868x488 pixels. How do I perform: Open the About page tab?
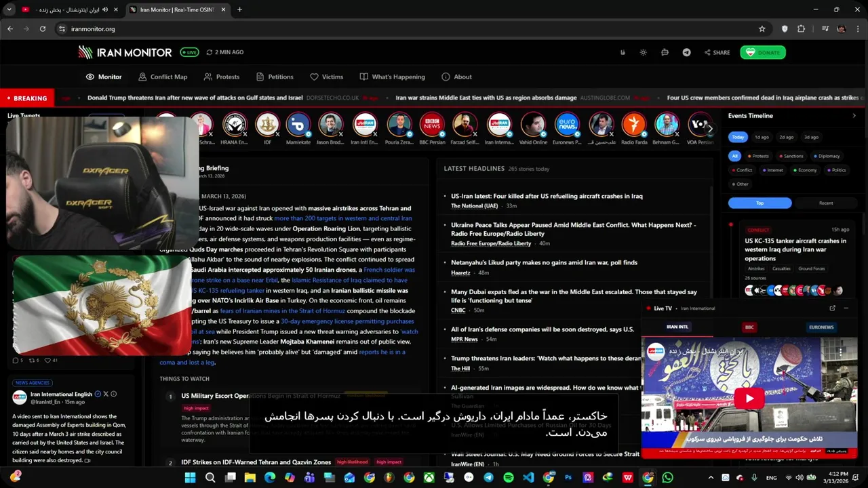click(x=456, y=77)
